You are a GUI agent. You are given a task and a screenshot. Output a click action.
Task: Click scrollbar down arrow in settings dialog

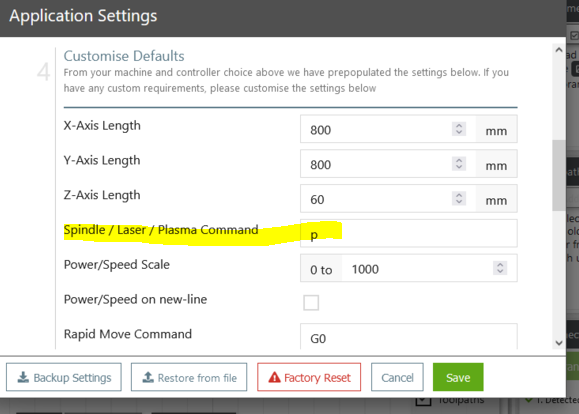(559, 343)
